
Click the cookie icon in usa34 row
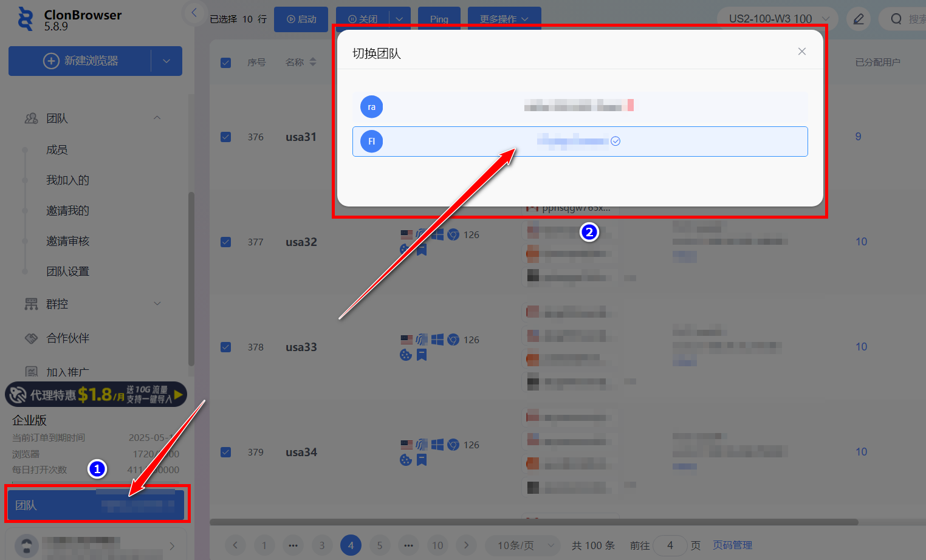pyautogui.click(x=406, y=460)
